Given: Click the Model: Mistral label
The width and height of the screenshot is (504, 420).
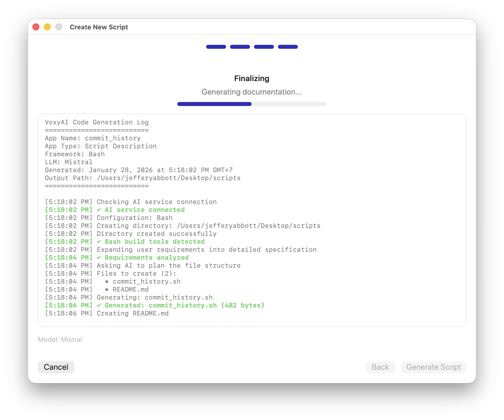Looking at the screenshot, I should [x=60, y=340].
